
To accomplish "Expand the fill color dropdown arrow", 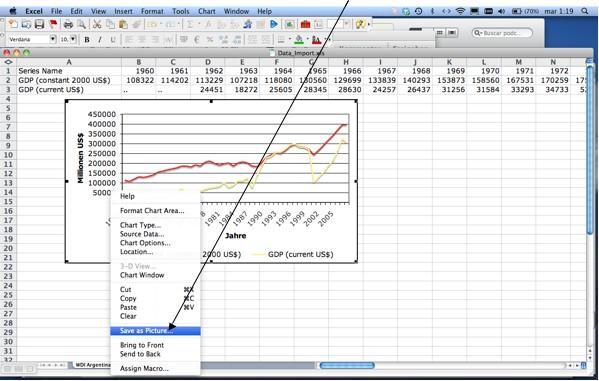I will click(x=307, y=39).
